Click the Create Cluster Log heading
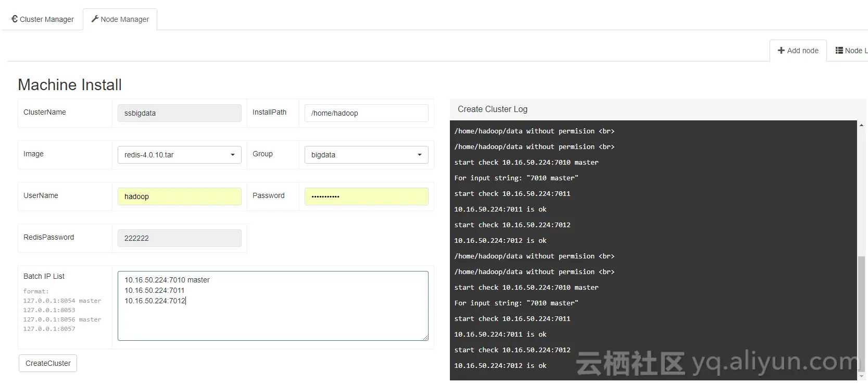 (x=493, y=109)
